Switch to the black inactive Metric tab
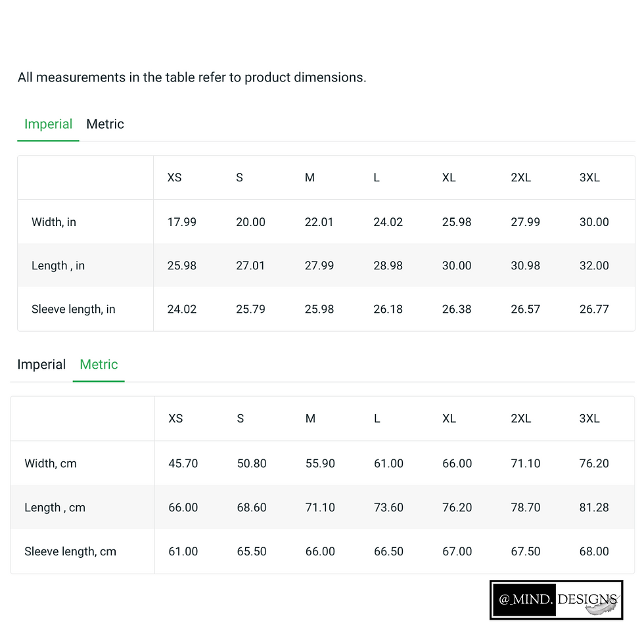This screenshot has width=644, height=644. [x=105, y=124]
